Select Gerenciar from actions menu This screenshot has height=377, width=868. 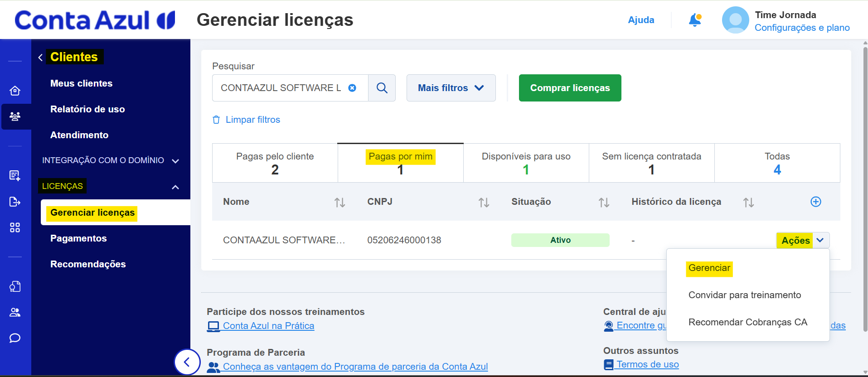[x=709, y=268]
